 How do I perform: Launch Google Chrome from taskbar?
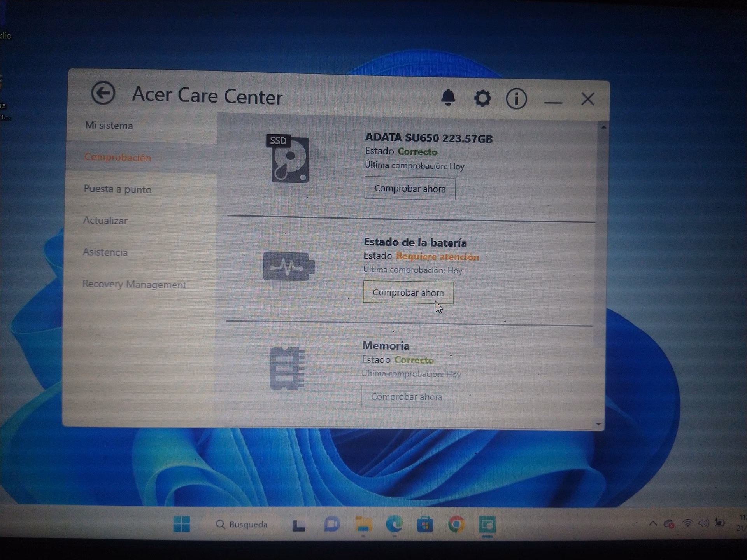456,525
